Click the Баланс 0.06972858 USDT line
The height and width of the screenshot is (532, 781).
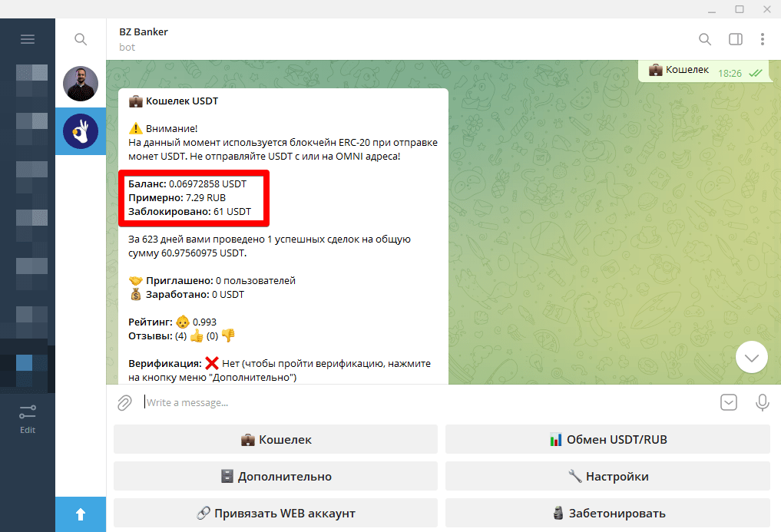pos(187,183)
